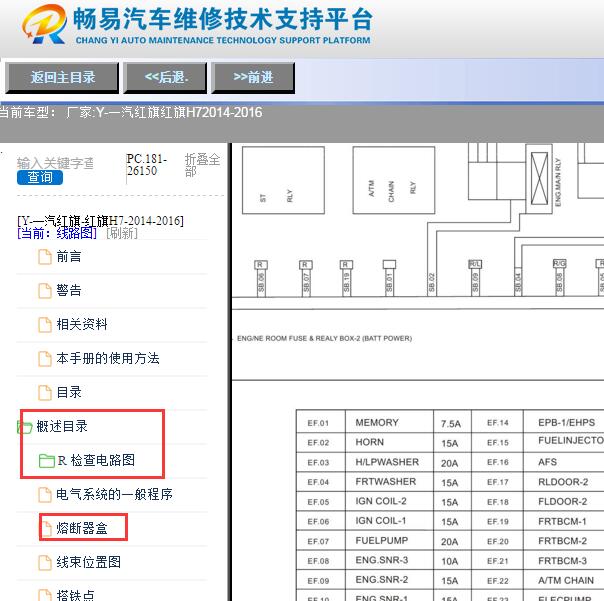The image size is (604, 601).
Task: Open the 线束位置图 document
Action: (89, 562)
